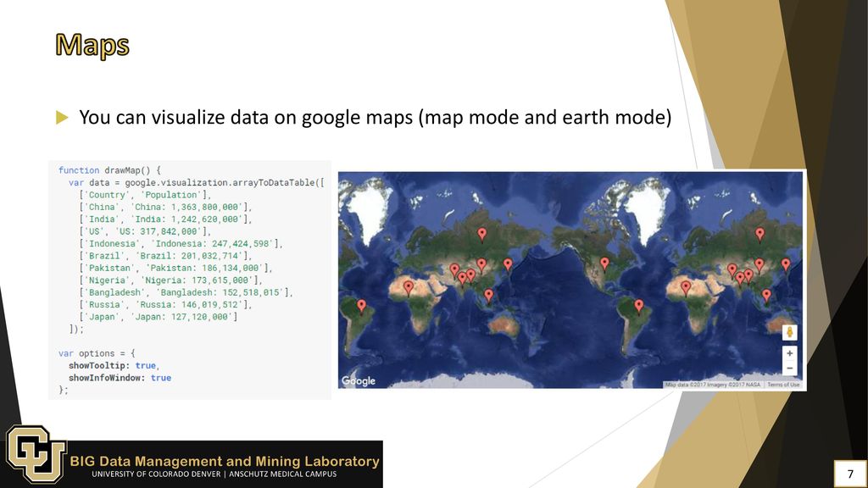Click the code row 'India: 1,242,620,000'
The image size is (868, 488).
coord(165,219)
